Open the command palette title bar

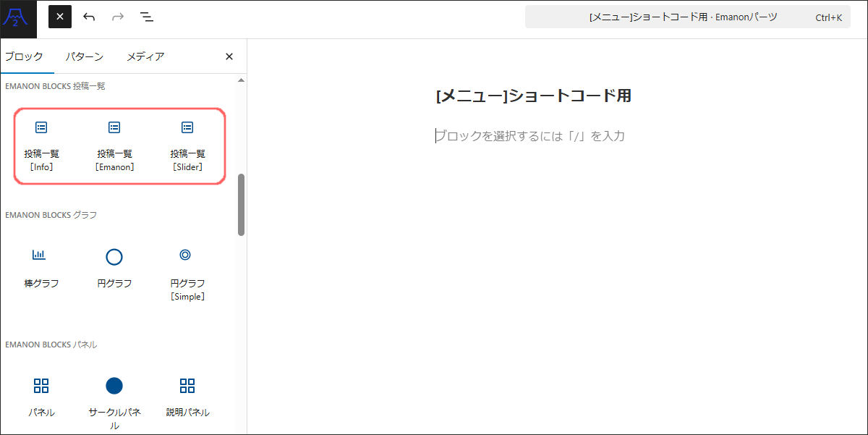pos(683,17)
